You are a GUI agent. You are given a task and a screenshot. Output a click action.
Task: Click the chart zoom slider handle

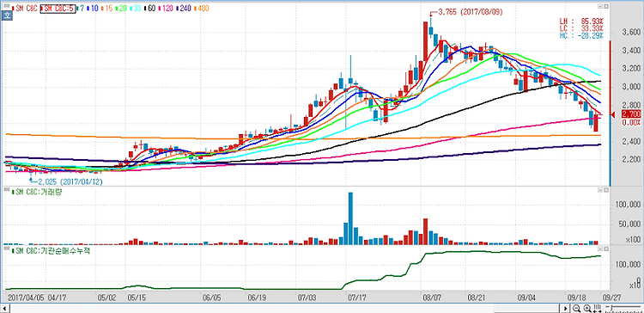(x=611, y=307)
